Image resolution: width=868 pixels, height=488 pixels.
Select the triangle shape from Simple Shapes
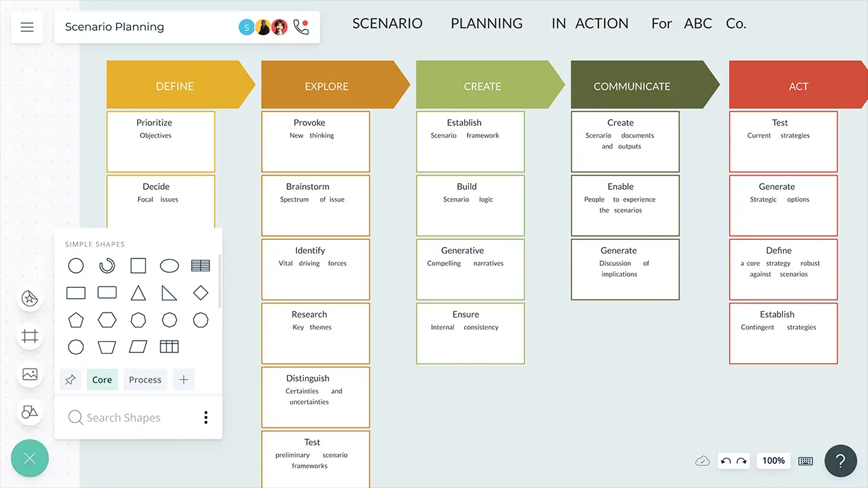pos(138,293)
